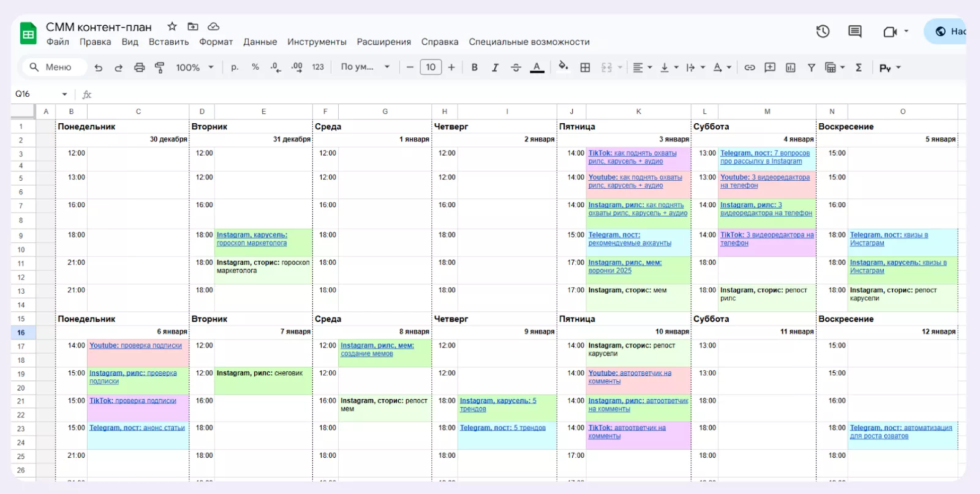Viewport: 980px width, 494px height.
Task: Toggle strikethrough formatting
Action: 516,67
